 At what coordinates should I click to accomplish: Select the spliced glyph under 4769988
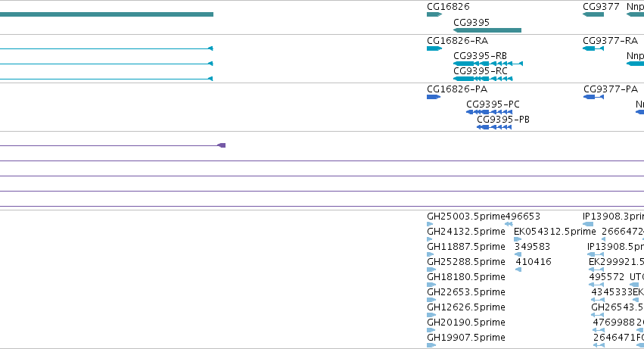coord(599,331)
